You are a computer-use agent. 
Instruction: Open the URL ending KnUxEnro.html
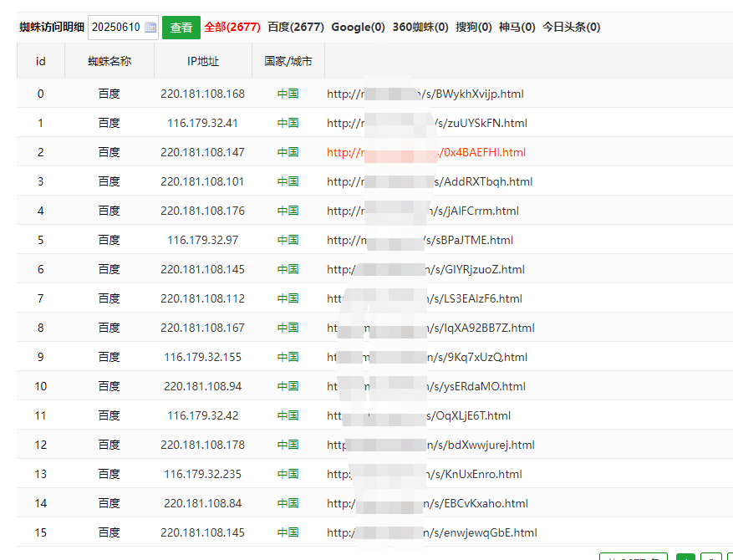[425, 475]
